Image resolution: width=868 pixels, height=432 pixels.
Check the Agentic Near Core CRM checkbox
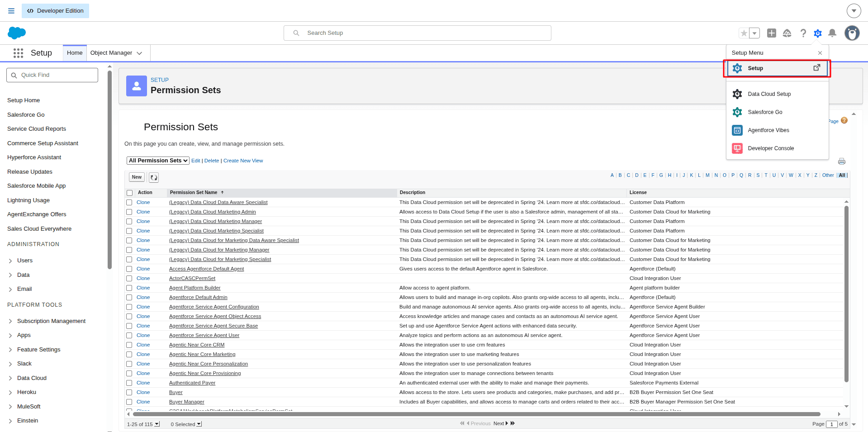pos(129,345)
